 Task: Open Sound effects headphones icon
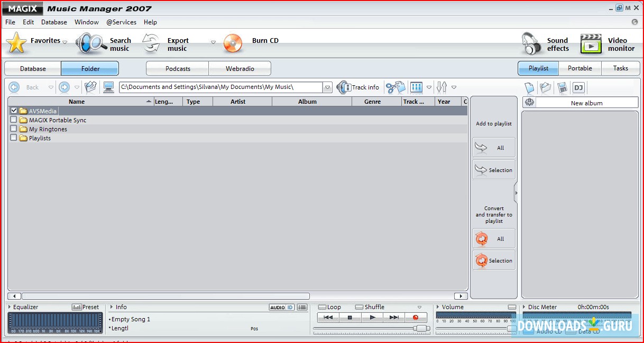531,44
